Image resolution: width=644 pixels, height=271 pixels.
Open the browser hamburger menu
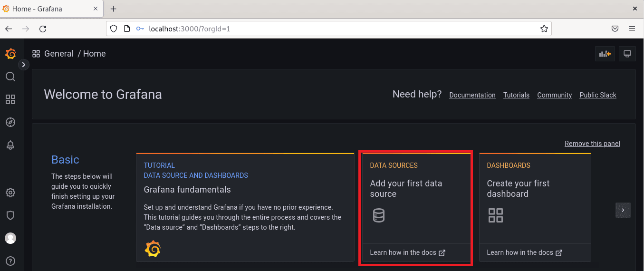(632, 29)
